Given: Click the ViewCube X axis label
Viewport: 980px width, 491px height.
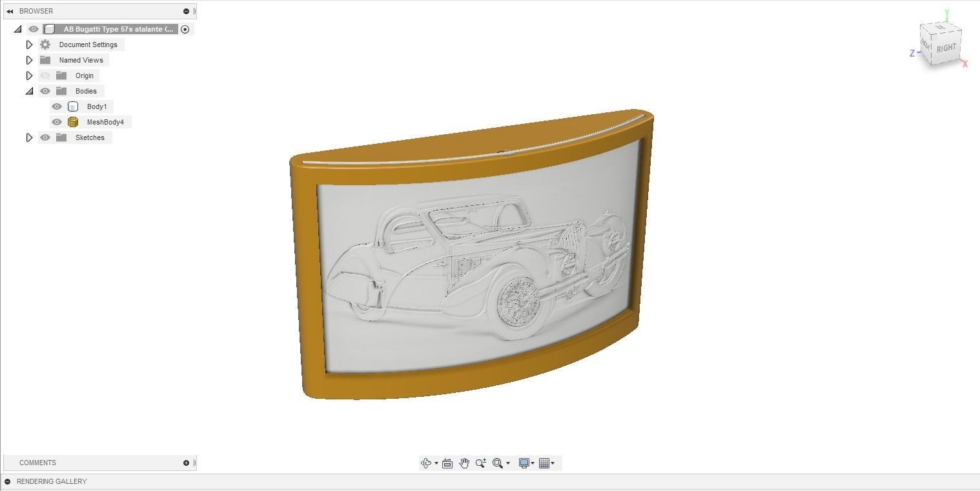Looking at the screenshot, I should tap(965, 64).
